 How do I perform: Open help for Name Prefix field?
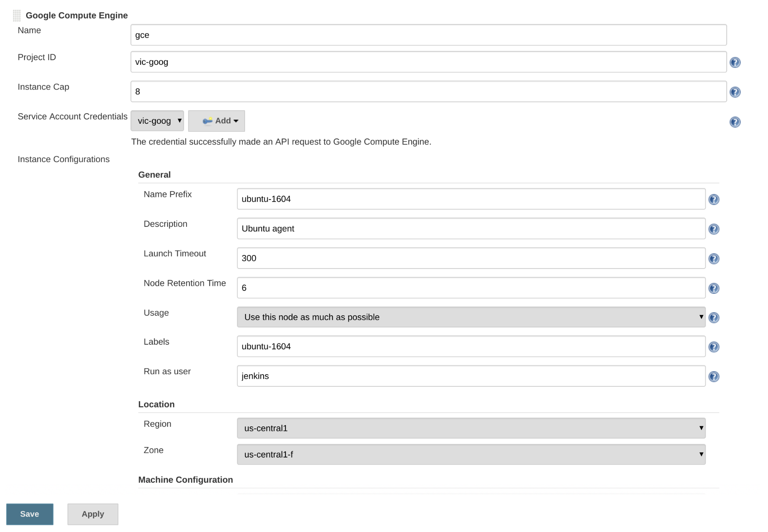tap(714, 199)
